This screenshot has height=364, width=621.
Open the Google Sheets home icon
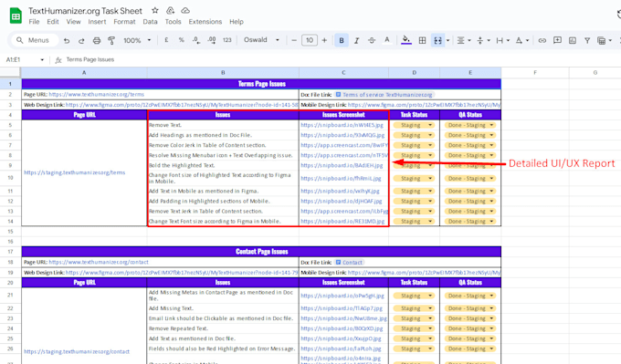pos(16,16)
